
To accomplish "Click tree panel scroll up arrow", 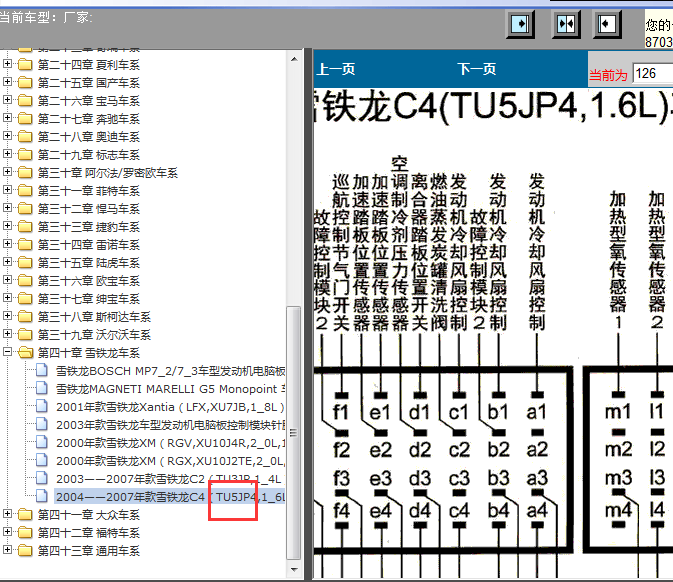I will 294,59.
